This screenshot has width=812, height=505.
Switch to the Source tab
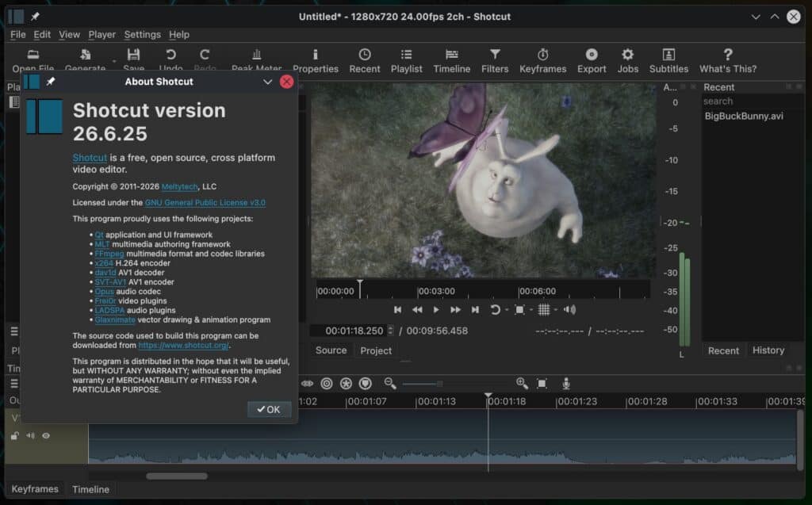coord(331,350)
